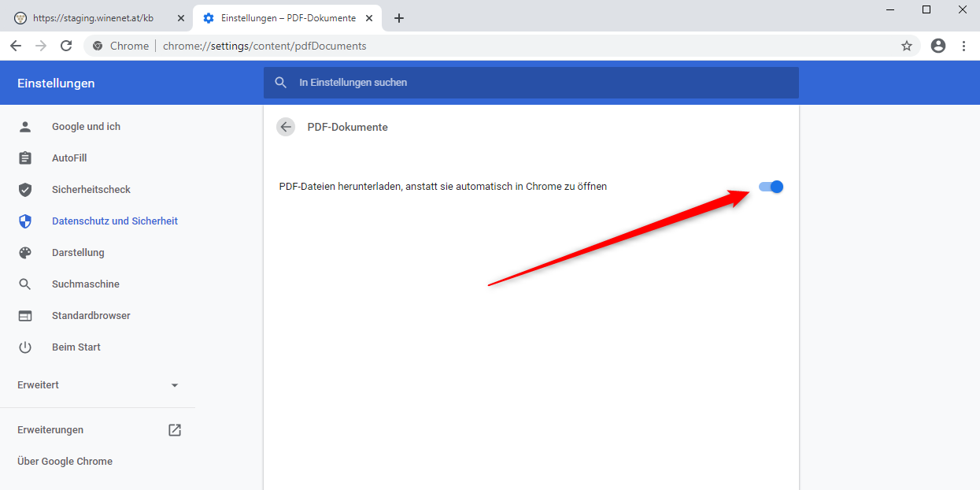Go back using PDF-Dokumente back arrow
Viewport: 980px width, 490px height.
(x=286, y=127)
